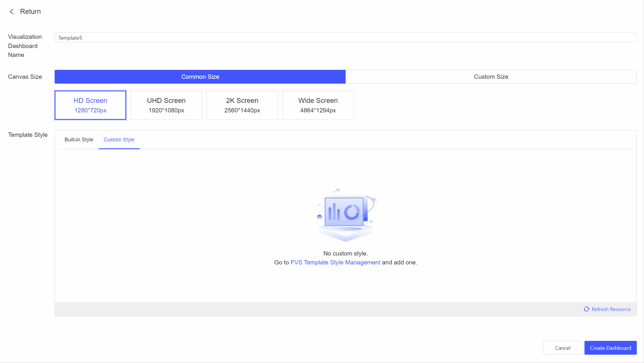Click the Visualization Dashboard Name label
The height and width of the screenshot is (363, 644).
pos(25,46)
